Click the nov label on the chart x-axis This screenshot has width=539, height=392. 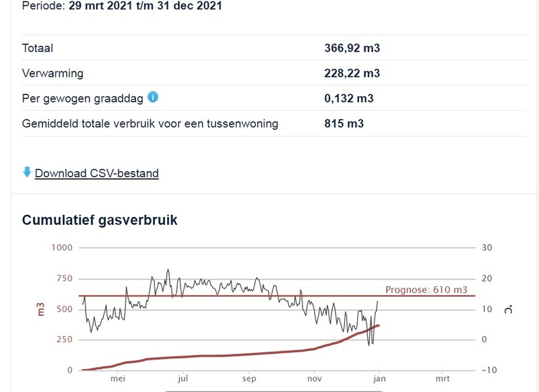click(315, 379)
